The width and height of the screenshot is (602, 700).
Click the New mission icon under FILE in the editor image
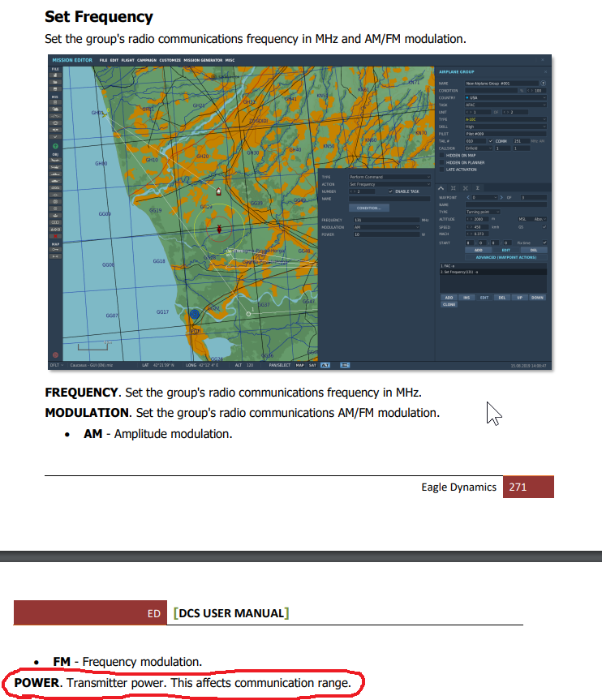pos(55,75)
